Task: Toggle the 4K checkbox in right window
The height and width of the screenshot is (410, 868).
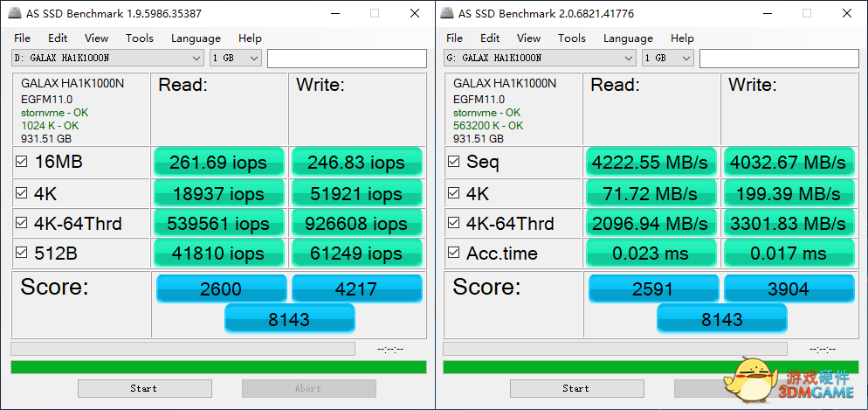Action: point(454,193)
